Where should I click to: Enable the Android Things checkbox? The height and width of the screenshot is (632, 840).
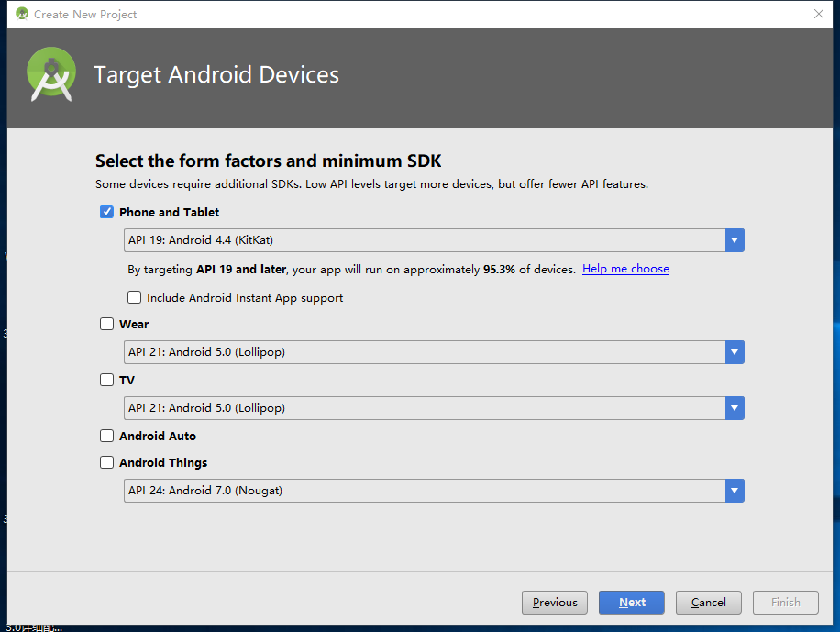[107, 462]
